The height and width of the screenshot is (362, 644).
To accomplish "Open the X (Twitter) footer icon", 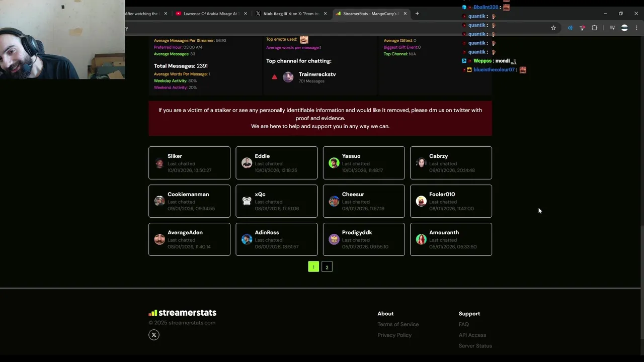I will click(154, 335).
